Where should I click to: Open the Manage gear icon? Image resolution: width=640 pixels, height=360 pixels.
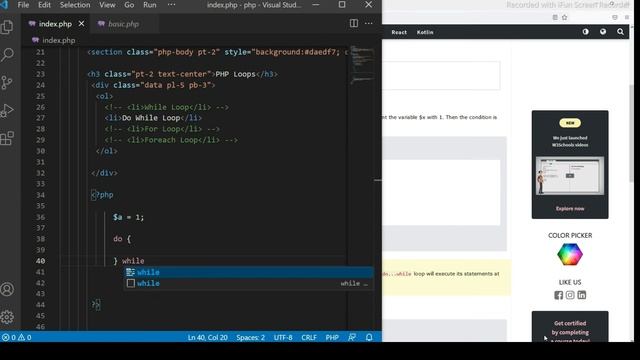[7, 317]
